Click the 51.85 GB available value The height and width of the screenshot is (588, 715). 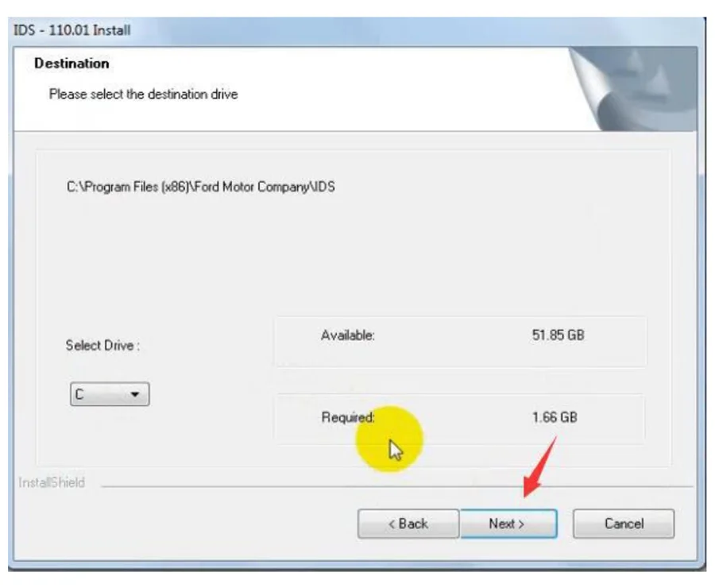pos(558,335)
